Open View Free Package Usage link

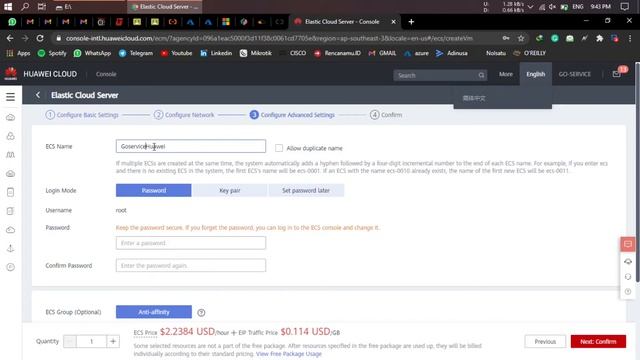(289, 353)
